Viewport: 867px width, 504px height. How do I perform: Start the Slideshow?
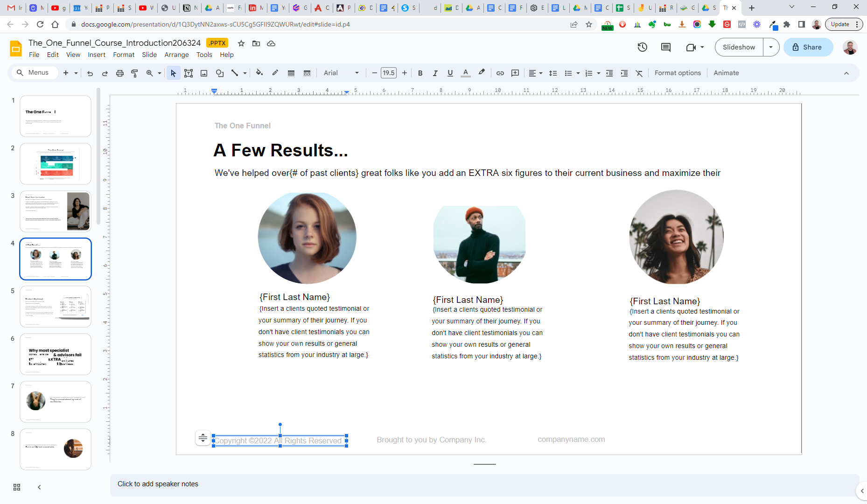(739, 47)
